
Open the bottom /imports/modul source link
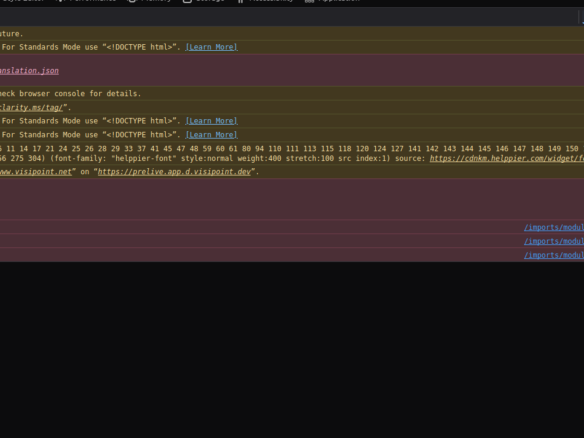click(x=554, y=255)
